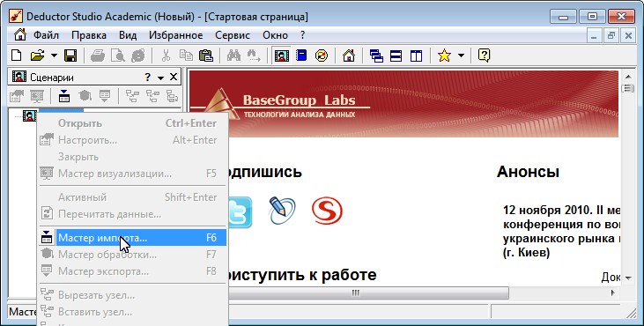The width and height of the screenshot is (644, 326).
Task: Choose Вставить узел... menu entry
Action: coord(133,312)
